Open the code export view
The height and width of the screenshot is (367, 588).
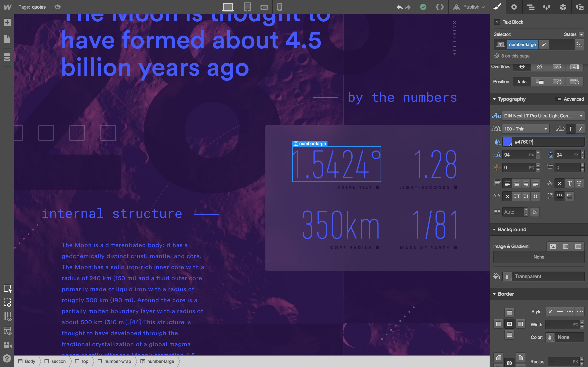[x=440, y=7]
